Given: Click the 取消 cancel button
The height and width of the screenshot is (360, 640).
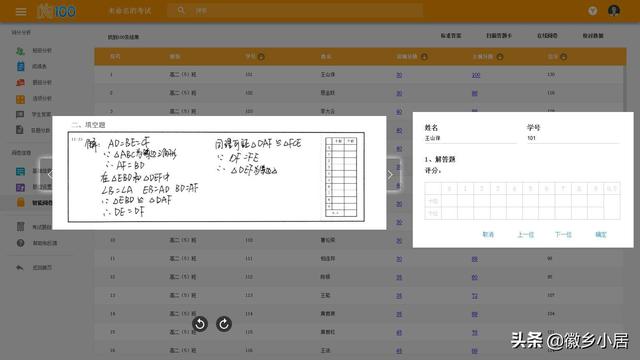Looking at the screenshot, I should click(x=488, y=235).
